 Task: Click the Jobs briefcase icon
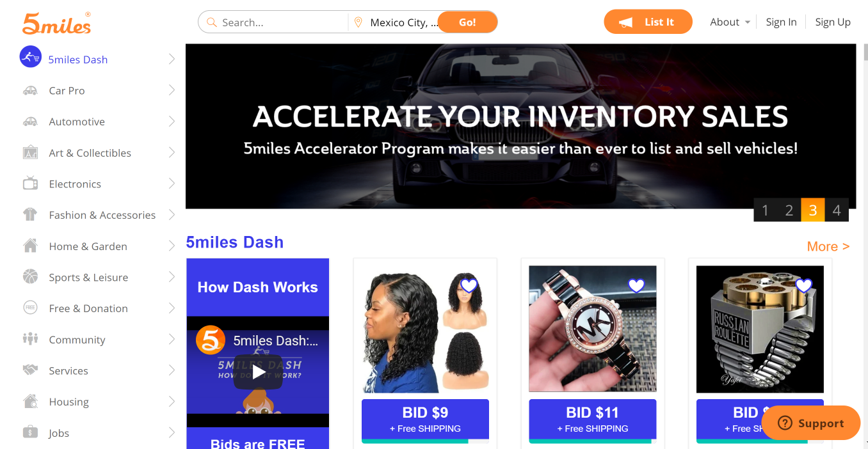(x=30, y=432)
